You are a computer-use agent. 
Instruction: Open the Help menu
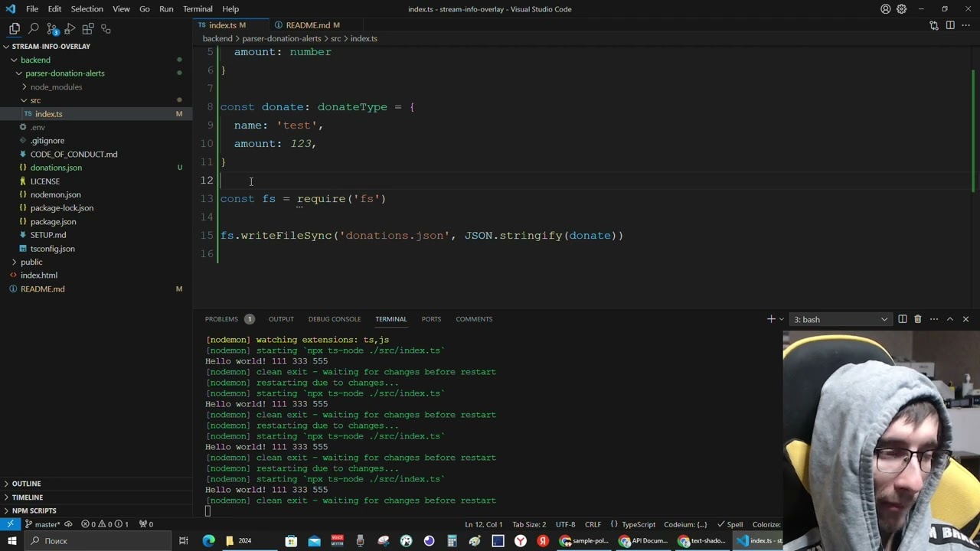click(x=230, y=9)
